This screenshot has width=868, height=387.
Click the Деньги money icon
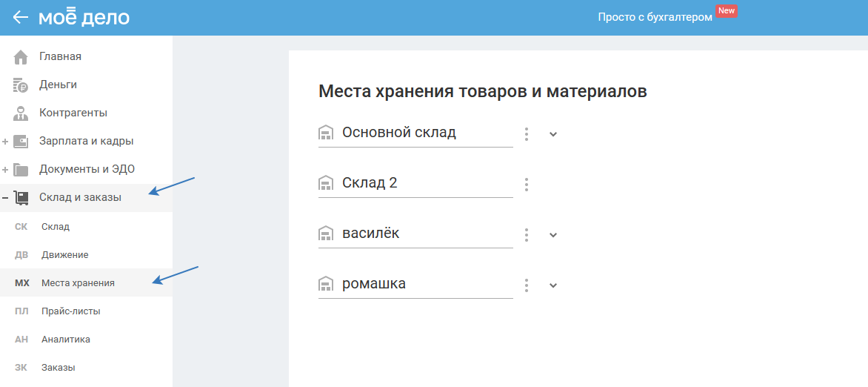(21, 85)
